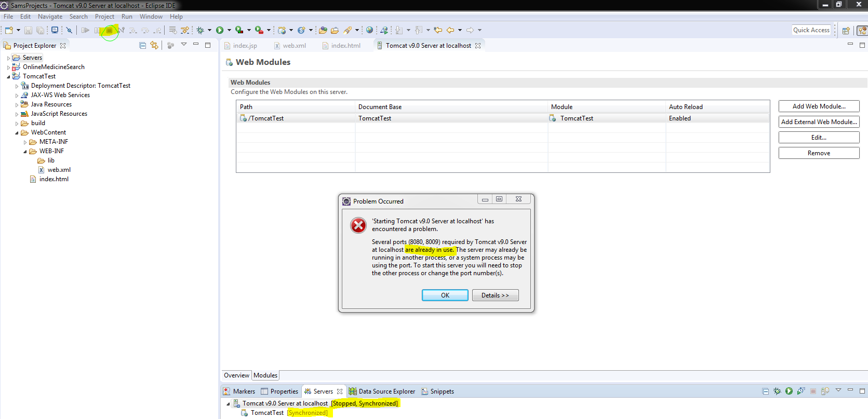Expand the Java Resources node
Image resolution: width=868 pixels, height=419 pixels.
click(17, 105)
